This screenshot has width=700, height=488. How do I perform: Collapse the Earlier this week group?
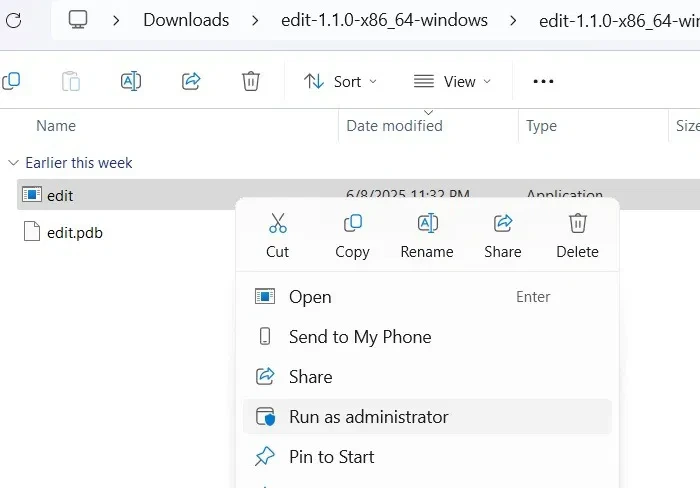(x=13, y=163)
